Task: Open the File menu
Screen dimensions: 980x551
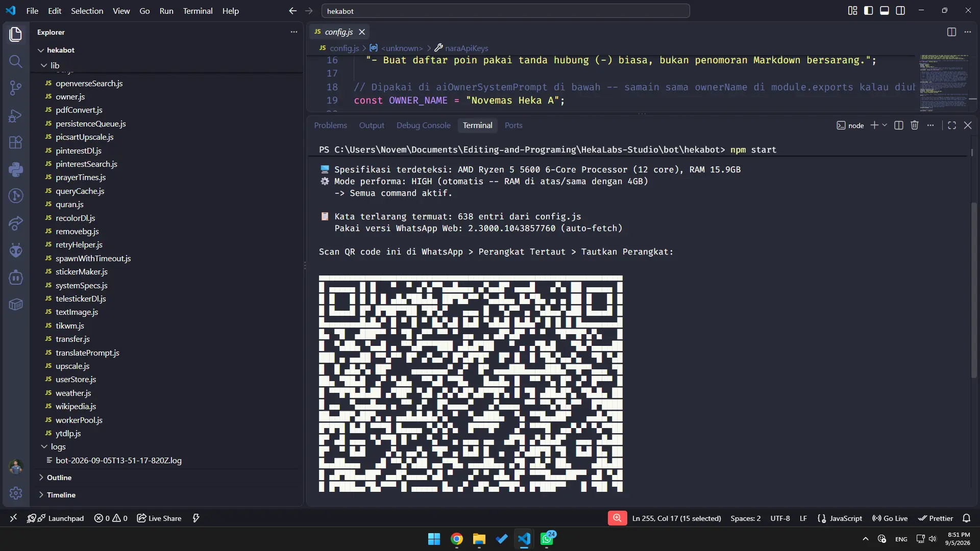Action: (32, 11)
